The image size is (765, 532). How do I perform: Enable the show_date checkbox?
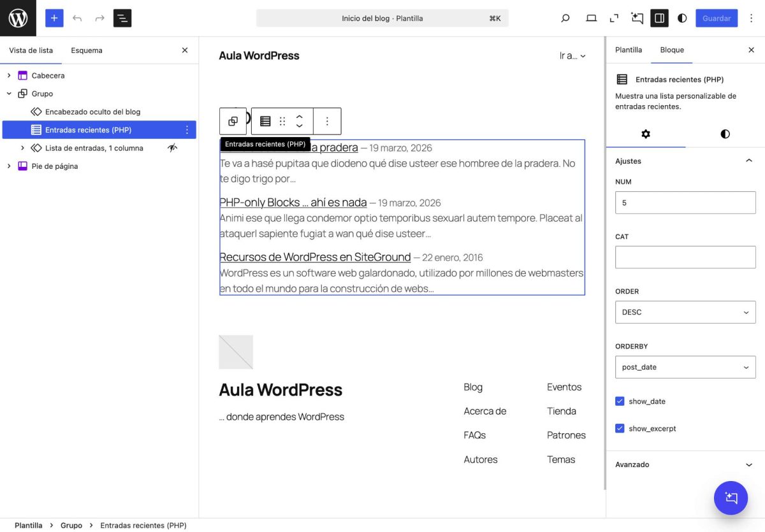tap(620, 401)
